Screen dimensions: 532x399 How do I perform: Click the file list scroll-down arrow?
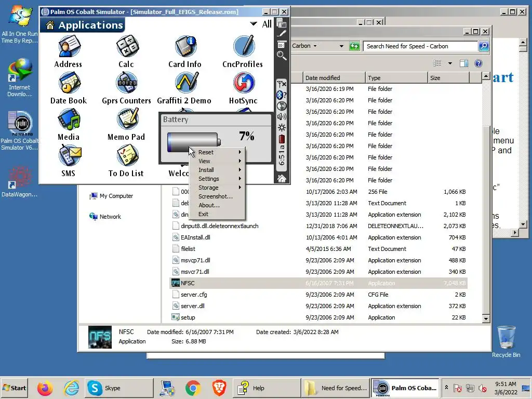(x=486, y=318)
